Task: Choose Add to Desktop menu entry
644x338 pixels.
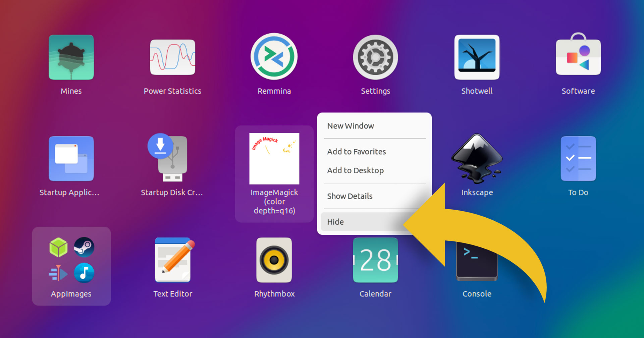Action: pyautogui.click(x=374, y=170)
